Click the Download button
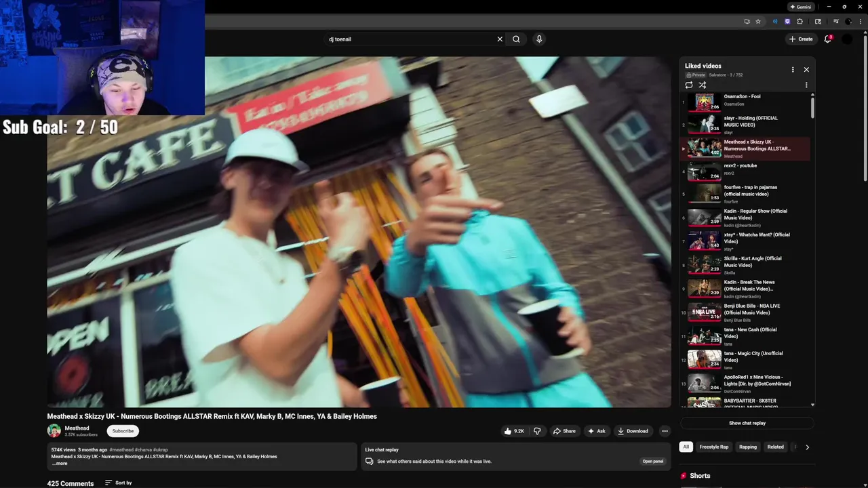 point(633,431)
